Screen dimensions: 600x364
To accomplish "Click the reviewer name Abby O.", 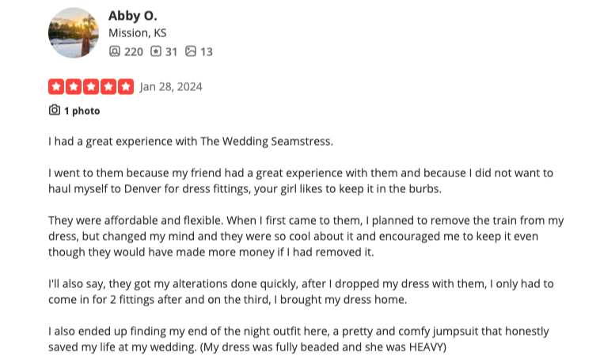I will (132, 16).
